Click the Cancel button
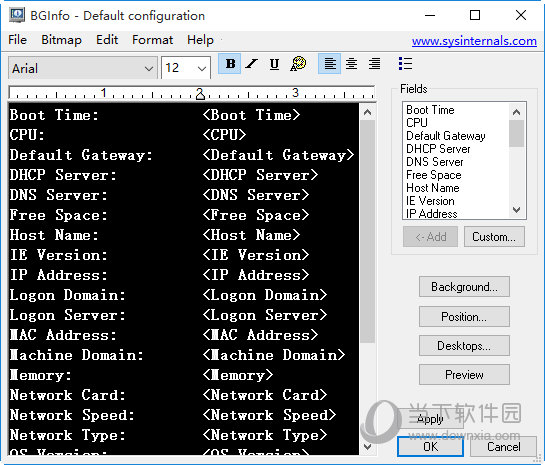 504,447
